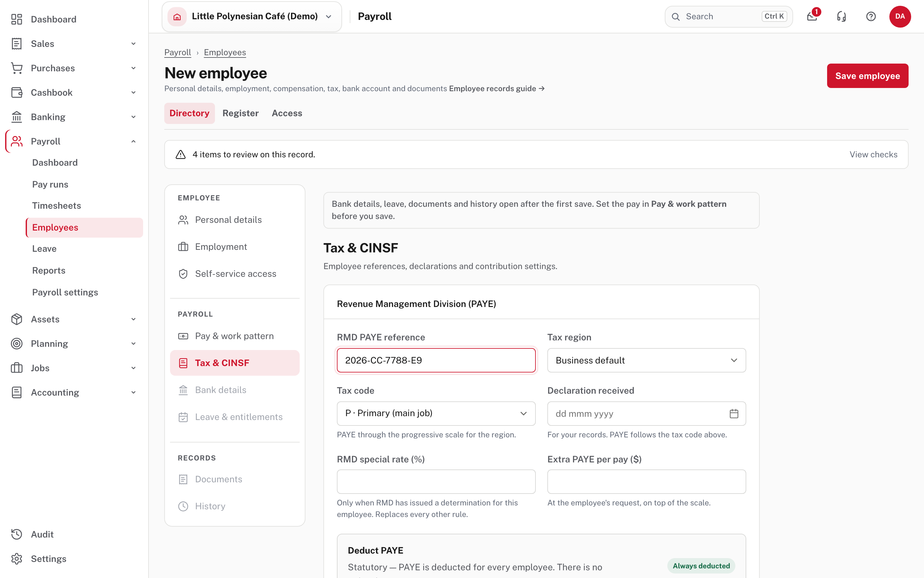Open the Employee records guide link
The image size is (924, 578).
click(497, 89)
